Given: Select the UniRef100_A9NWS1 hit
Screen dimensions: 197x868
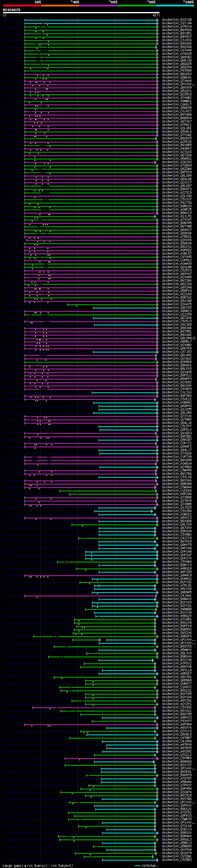Looking at the screenshot, I should click(x=177, y=101).
